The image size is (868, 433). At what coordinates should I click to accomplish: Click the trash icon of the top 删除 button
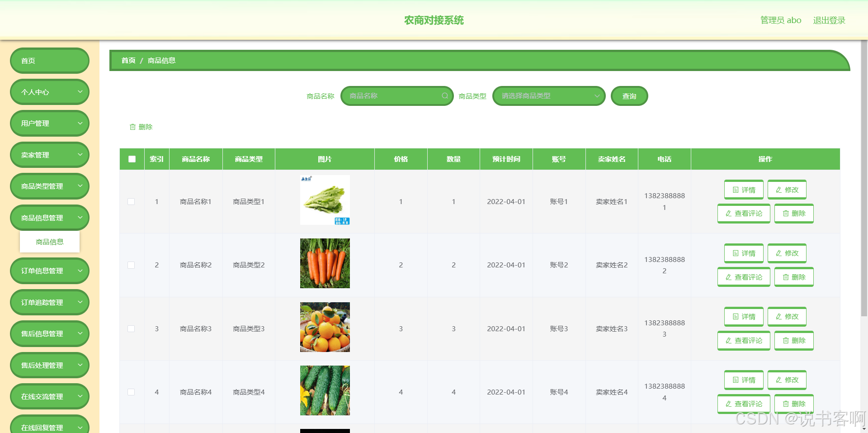[132, 127]
